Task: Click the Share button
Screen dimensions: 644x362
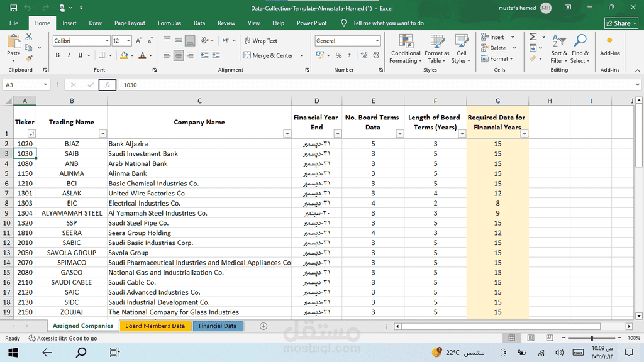Action: 620,23
